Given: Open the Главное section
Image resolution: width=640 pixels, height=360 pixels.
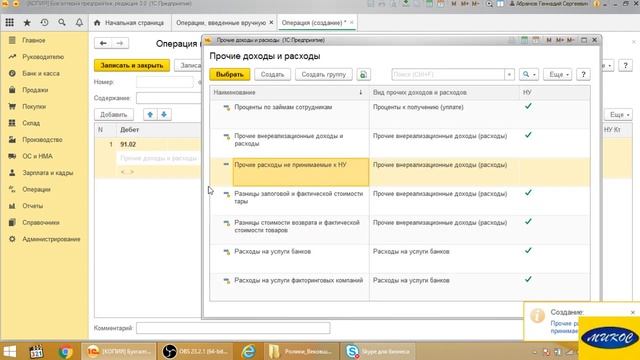Looking at the screenshot, I should coord(33,40).
